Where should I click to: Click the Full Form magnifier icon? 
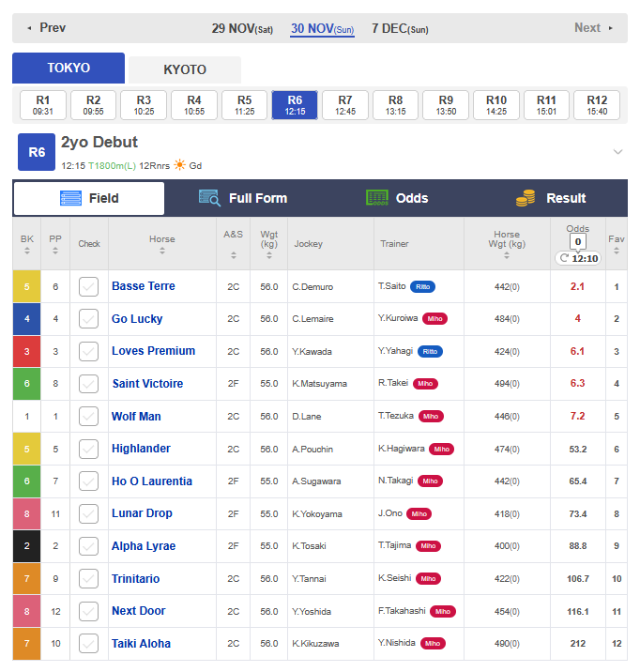pyautogui.click(x=209, y=198)
